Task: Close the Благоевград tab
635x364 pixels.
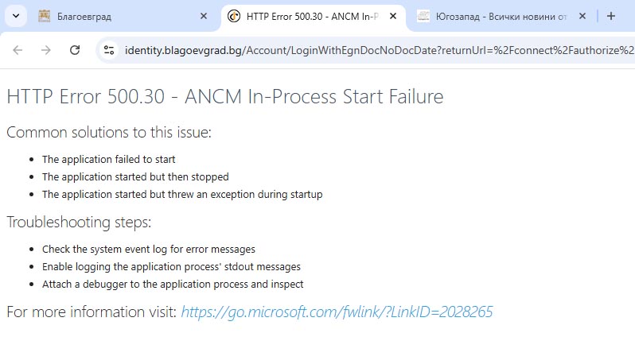Action: pos(204,16)
